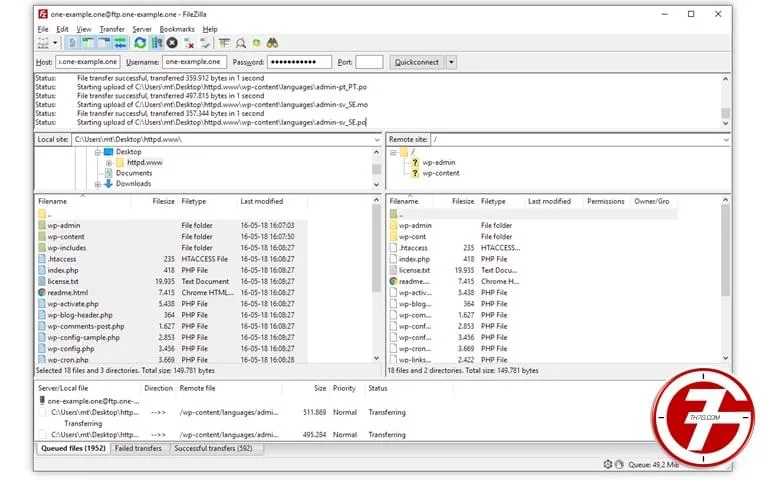768x480 pixels.
Task: Select local wp-includes folder icon
Action: point(42,248)
